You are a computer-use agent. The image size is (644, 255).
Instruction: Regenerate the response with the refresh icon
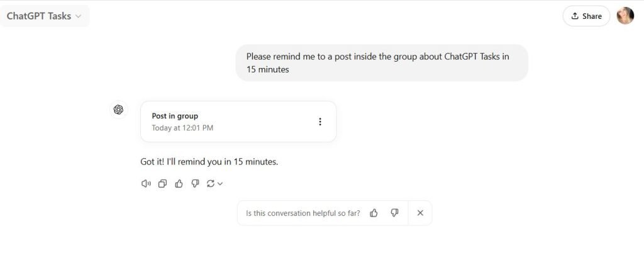point(211,184)
